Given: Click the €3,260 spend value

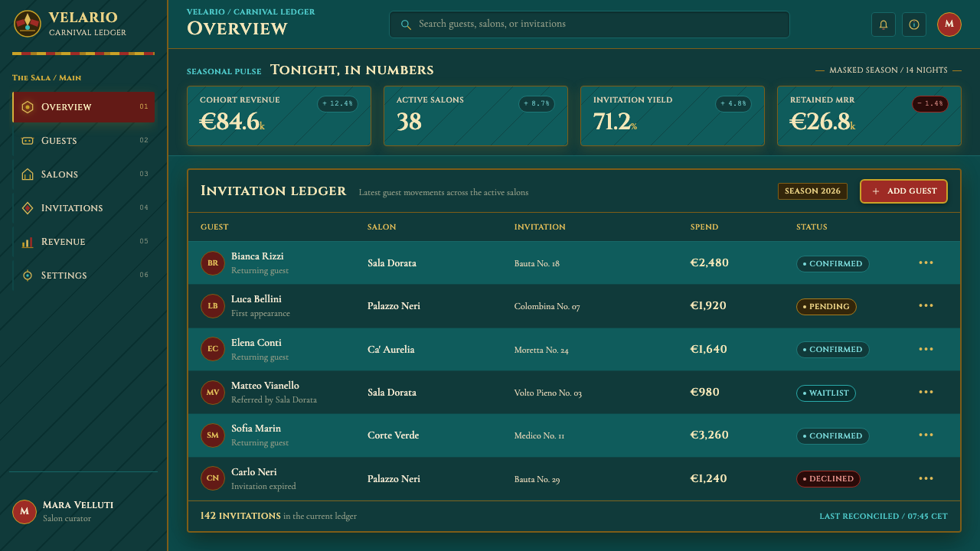Looking at the screenshot, I should click(710, 435).
